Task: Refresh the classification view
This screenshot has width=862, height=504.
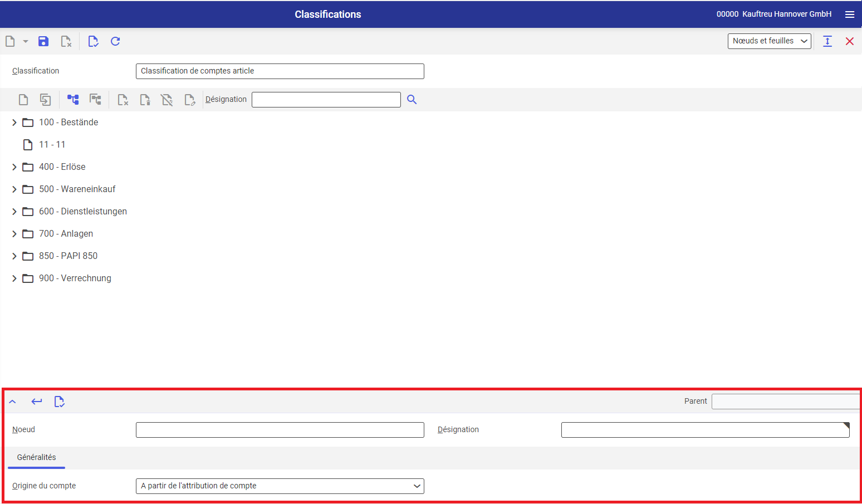Action: (x=115, y=41)
